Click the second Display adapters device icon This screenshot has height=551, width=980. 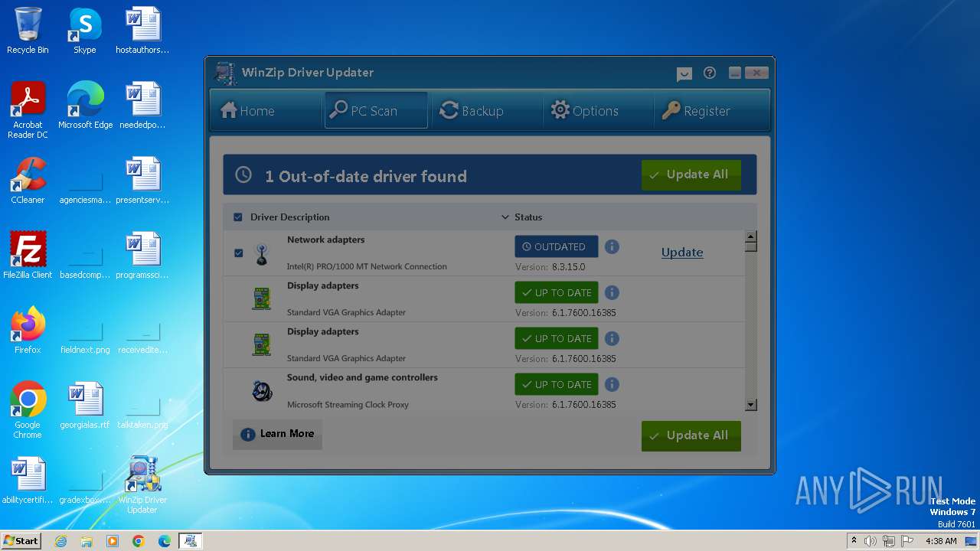pyautogui.click(x=262, y=345)
